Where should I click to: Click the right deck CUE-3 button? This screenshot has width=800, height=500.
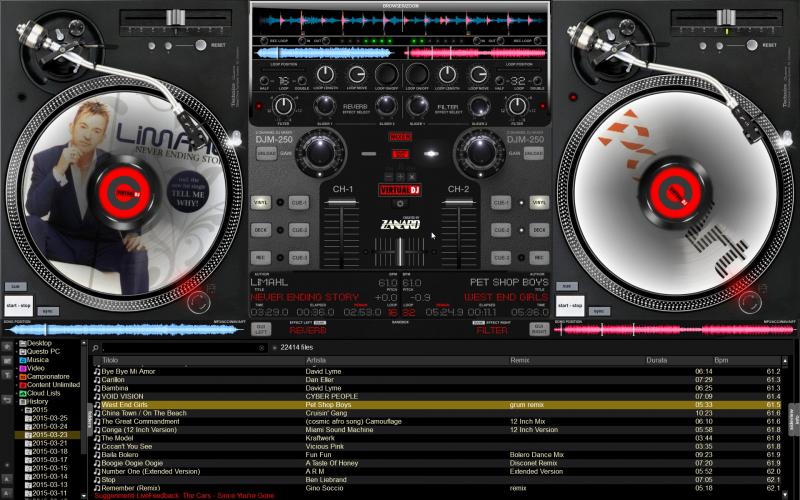[501, 258]
